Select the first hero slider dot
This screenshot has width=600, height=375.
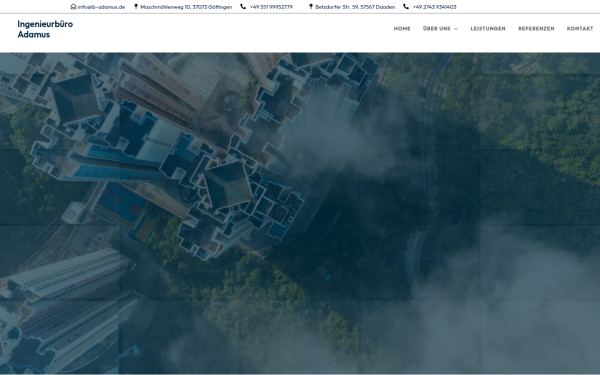coord(295,363)
